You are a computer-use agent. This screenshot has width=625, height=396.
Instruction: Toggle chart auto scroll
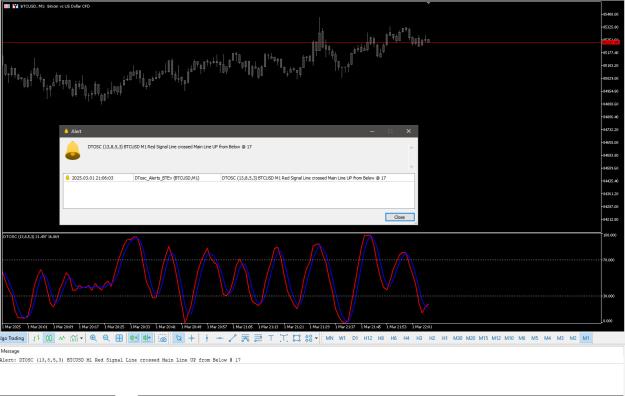point(134,338)
